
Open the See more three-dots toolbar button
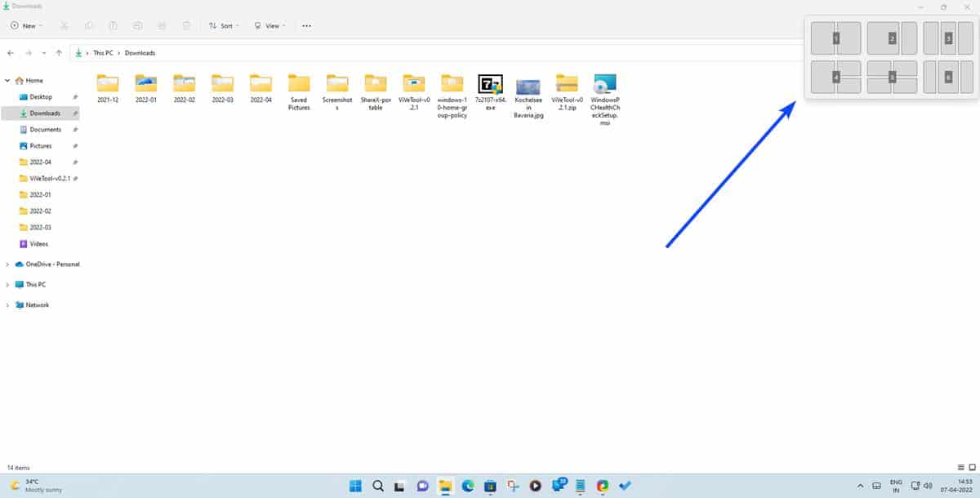(x=306, y=26)
